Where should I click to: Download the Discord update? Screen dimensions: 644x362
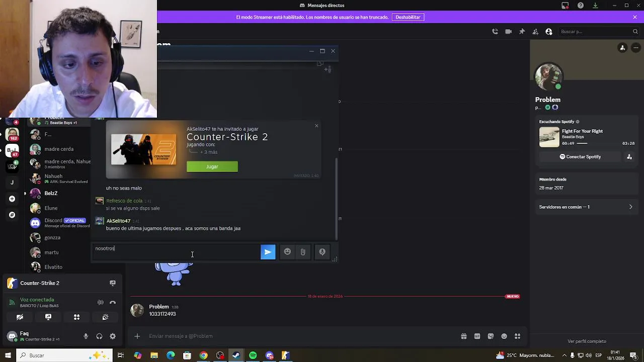click(x=595, y=6)
